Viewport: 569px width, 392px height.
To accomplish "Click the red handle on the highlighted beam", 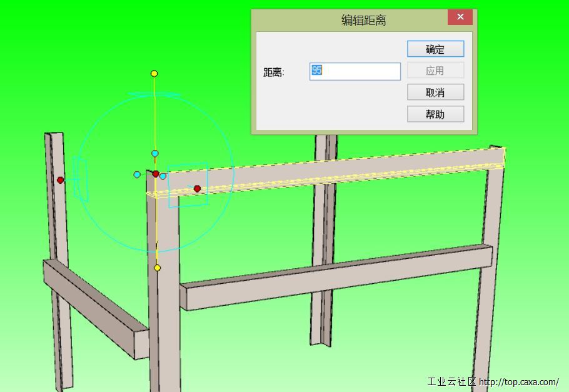I will pos(197,189).
